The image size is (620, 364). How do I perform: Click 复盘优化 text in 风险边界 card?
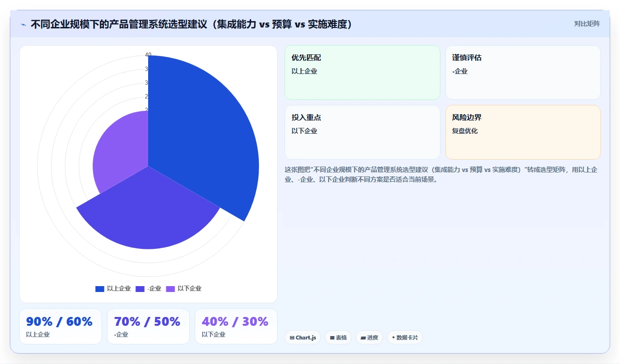click(x=465, y=131)
